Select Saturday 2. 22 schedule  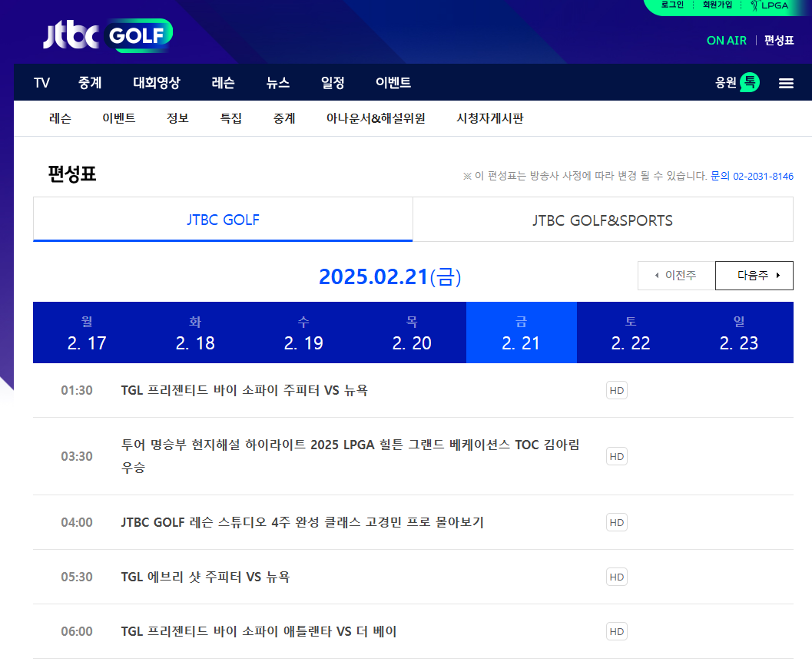pyautogui.click(x=631, y=332)
